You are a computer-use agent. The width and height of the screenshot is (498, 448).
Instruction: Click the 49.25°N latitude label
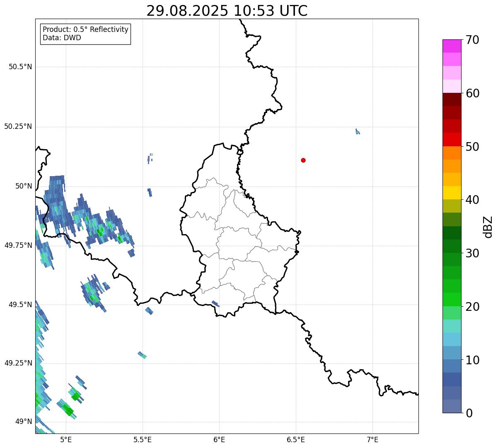click(18, 363)
